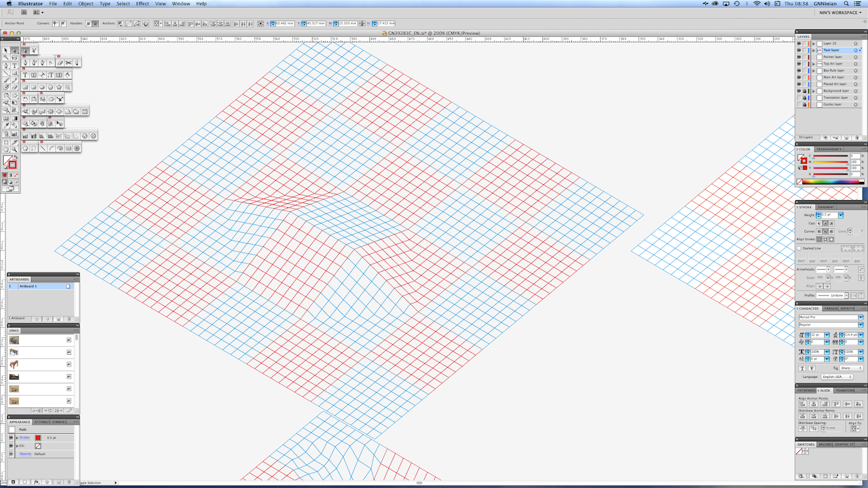Open NIN'S WORKSPACE switcher button
This screenshot has height=488, width=868.
pyautogui.click(x=840, y=12)
